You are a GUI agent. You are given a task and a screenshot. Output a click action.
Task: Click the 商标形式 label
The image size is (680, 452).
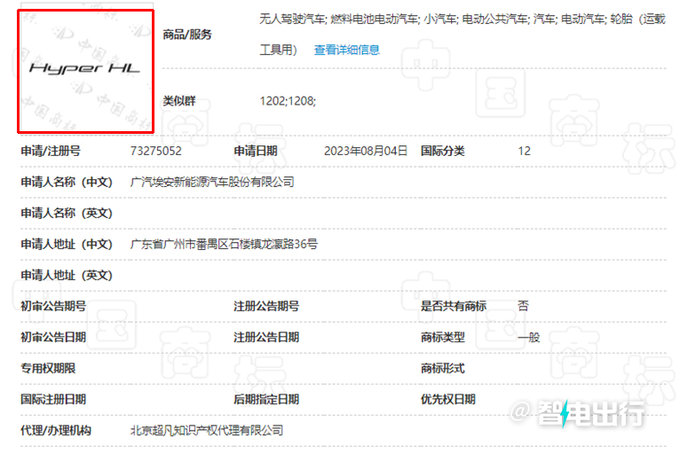coord(442,368)
